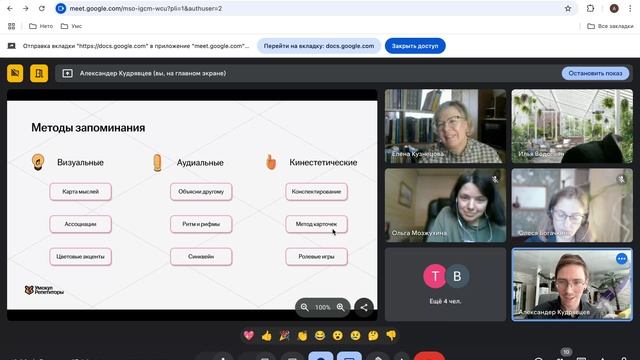This screenshot has height=360, width=640.
Task: Click the Синквейн box
Action: click(201, 257)
